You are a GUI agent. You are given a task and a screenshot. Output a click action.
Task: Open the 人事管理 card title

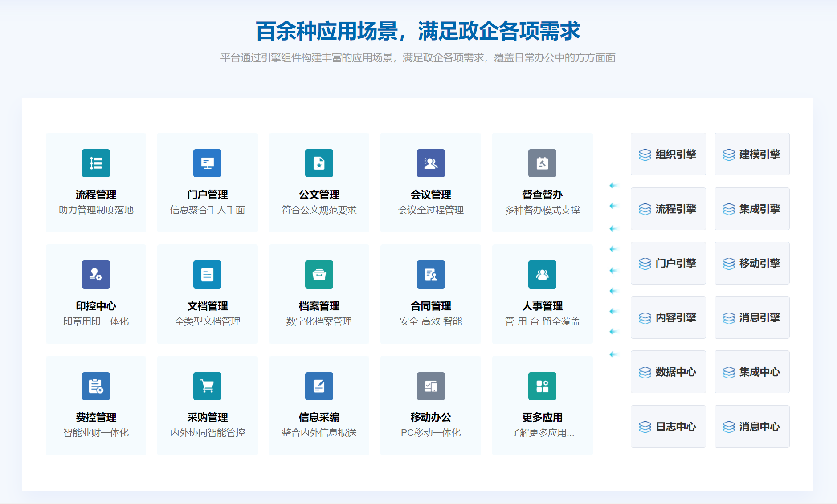(542, 306)
